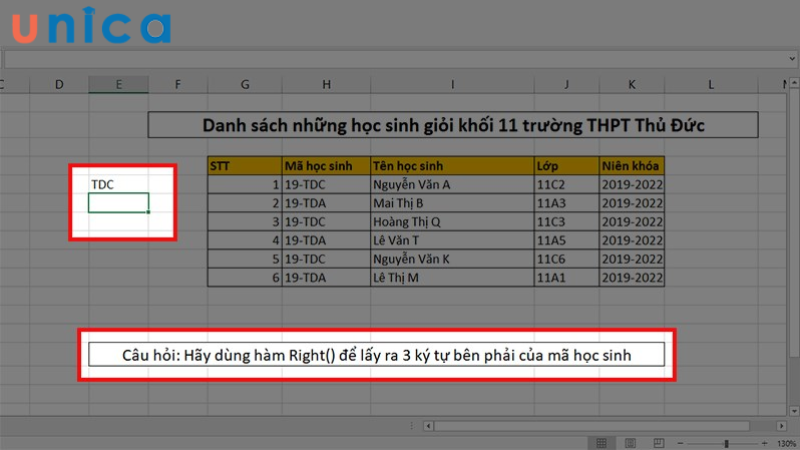Click 19-TDA in Lê Văn T's row
800x450 pixels.
click(x=327, y=240)
